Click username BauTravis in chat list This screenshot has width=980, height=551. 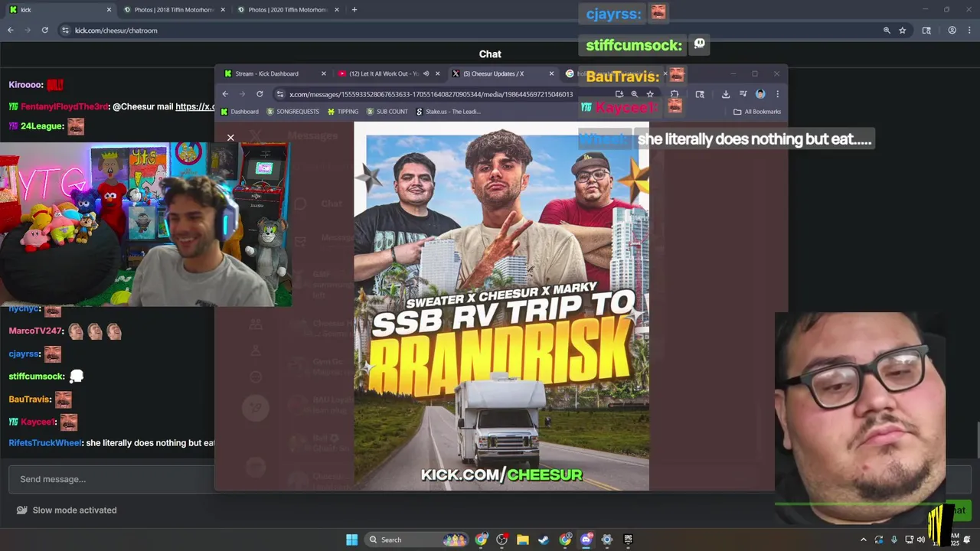pos(29,399)
